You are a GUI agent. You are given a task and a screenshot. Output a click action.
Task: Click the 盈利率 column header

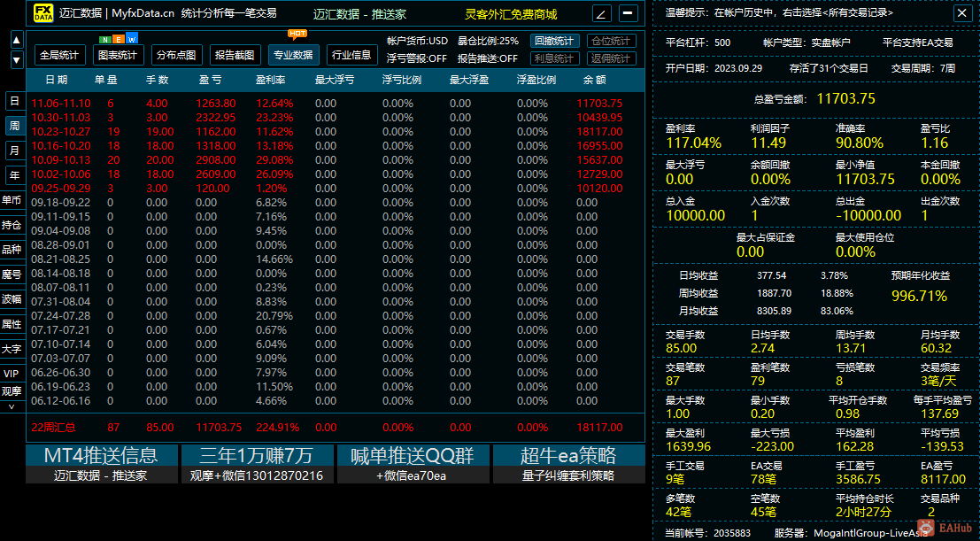271,80
